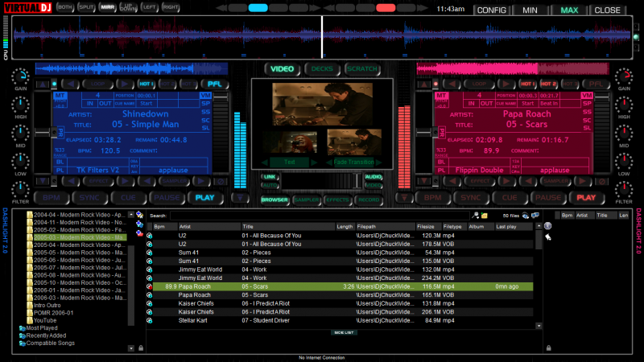Viewport: 644px width, 362px height.
Task: Click folder tree scroll-down arrow
Action: click(x=131, y=348)
